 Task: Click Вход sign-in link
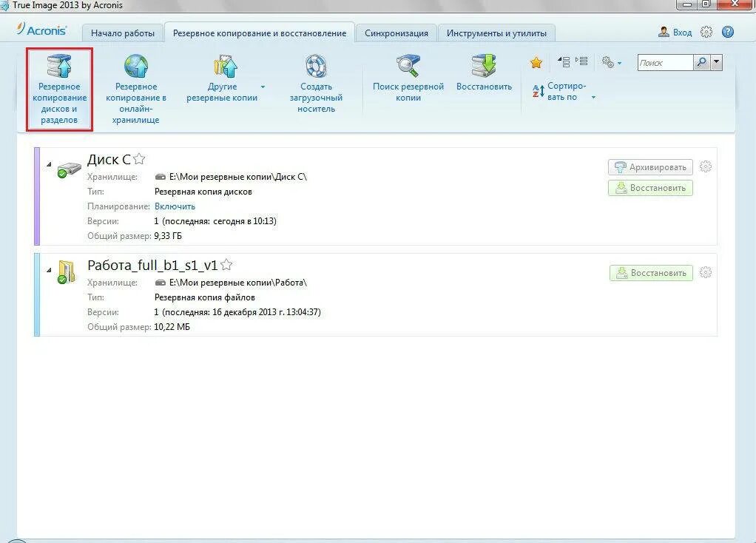[x=682, y=33]
